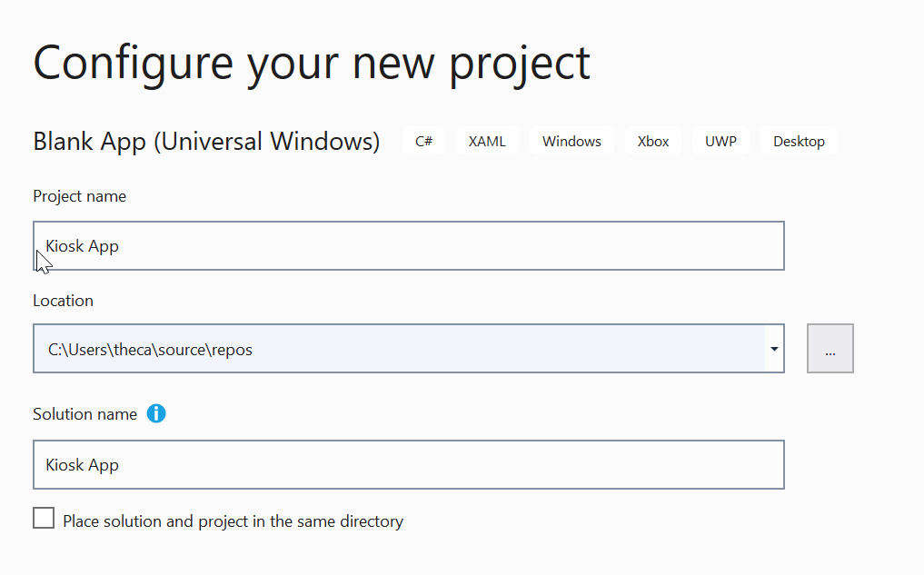
Task: Click the 'Location' label
Action: (64, 301)
